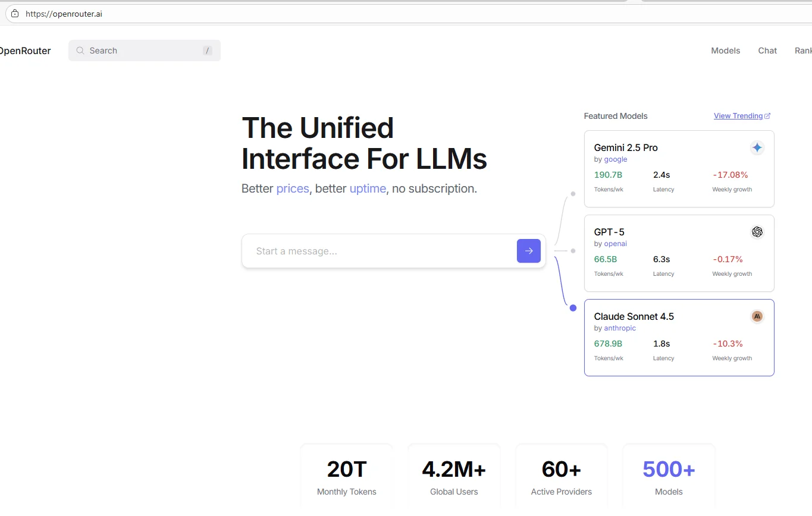The image size is (812, 516).
Task: Click "The Unified Interface For LLMs" headline
Action: click(364, 143)
